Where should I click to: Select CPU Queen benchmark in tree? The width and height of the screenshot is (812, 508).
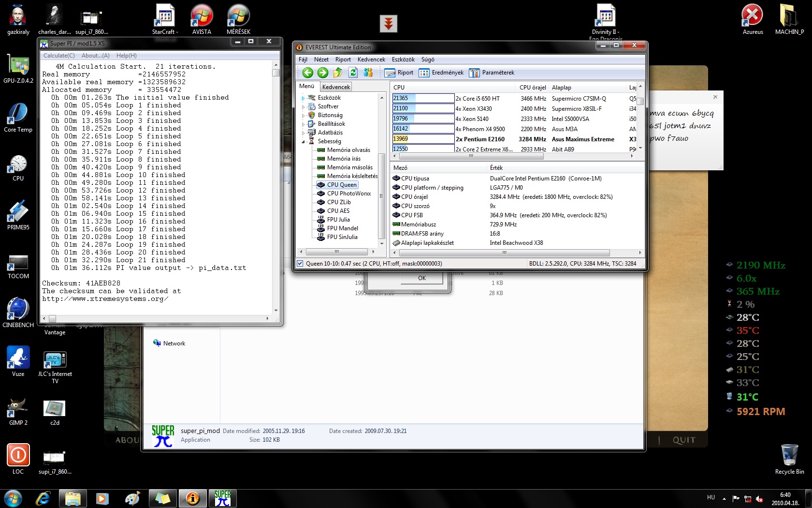click(x=342, y=185)
